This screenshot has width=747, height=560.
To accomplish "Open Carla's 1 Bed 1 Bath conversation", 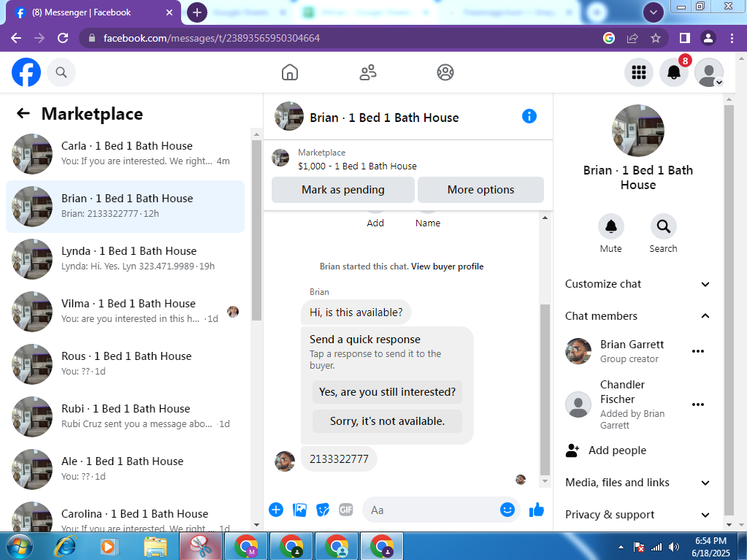I will tap(126, 154).
